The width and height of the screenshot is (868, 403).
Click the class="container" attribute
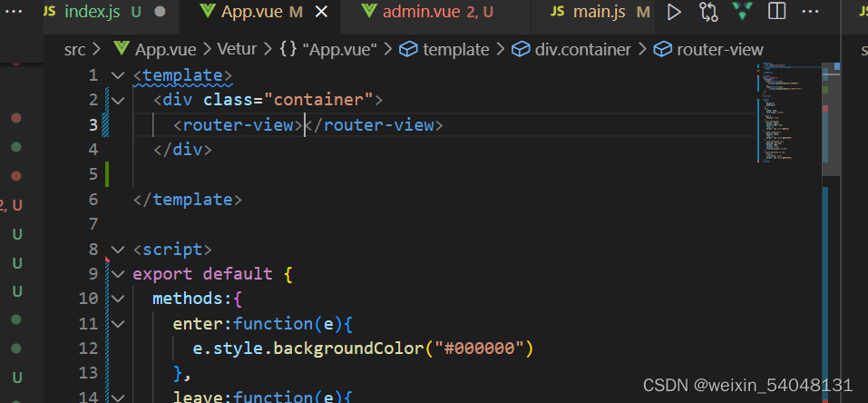tap(288, 100)
